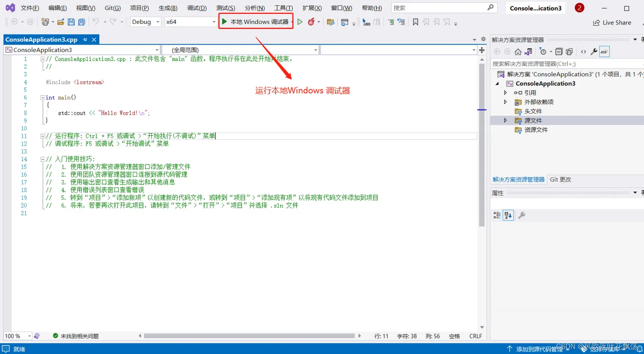Click the notification badge showing 2

pos(580,8)
